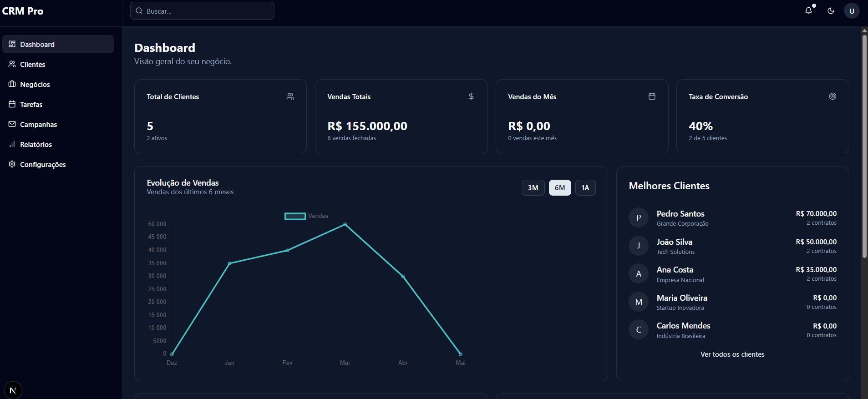This screenshot has width=868, height=399.
Task: Select the 6M chart period
Action: click(560, 188)
